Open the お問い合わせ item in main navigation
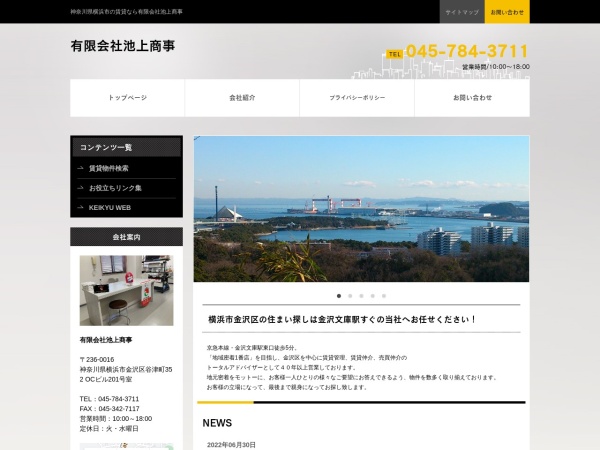 coord(472,98)
